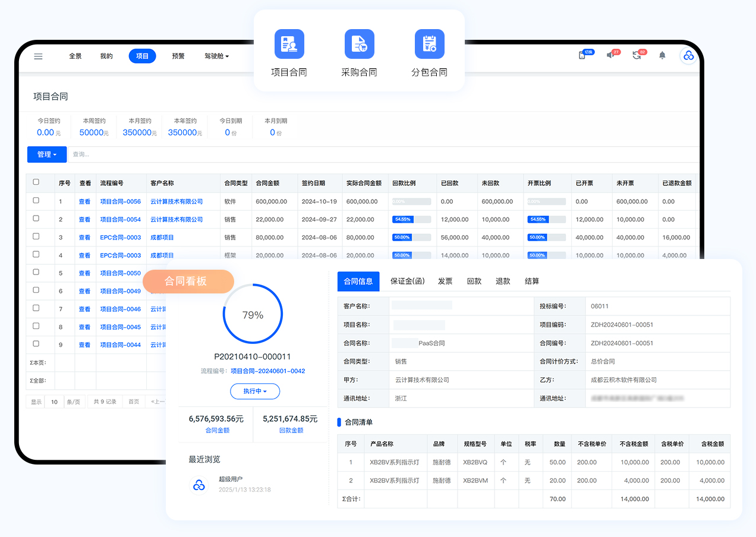Click 查看 link in row 1
The image size is (756, 537).
tap(85, 202)
